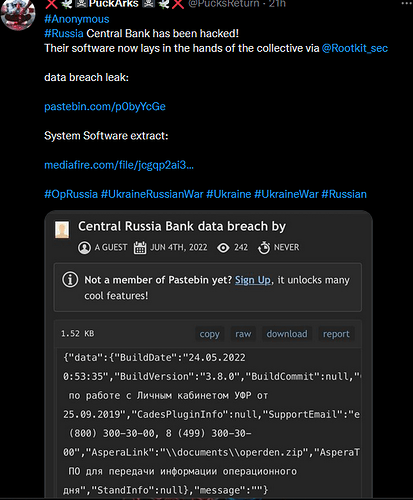Open the PuckArks profile avatar

(18, 15)
